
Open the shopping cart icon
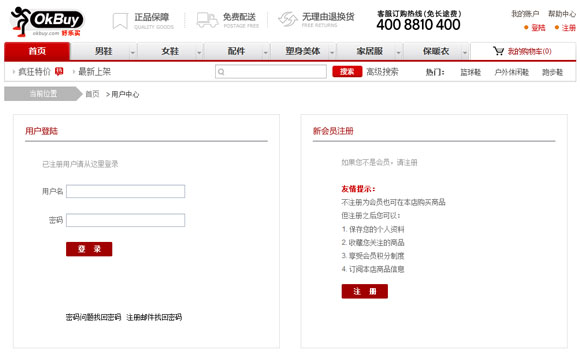pos(498,51)
